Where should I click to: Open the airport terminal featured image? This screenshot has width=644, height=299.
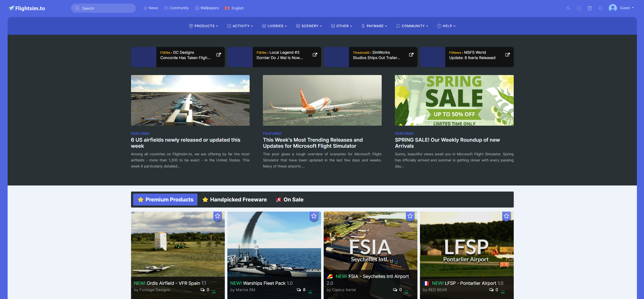click(x=190, y=100)
